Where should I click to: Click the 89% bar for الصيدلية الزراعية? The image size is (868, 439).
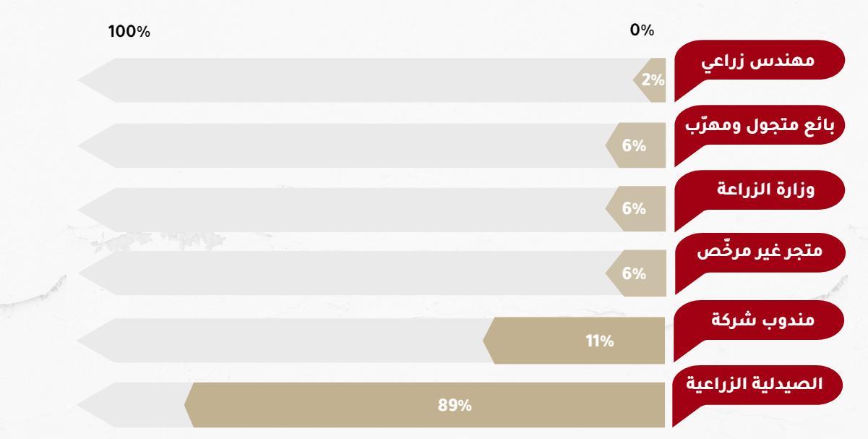coord(425,405)
